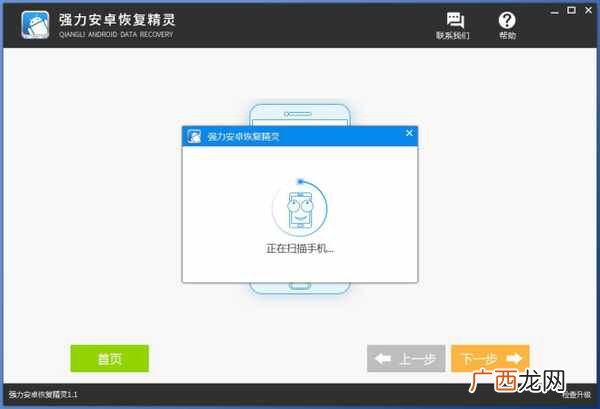The width and height of the screenshot is (600, 409).
Task: Click the 下一步 next step button
Action: pos(490,358)
